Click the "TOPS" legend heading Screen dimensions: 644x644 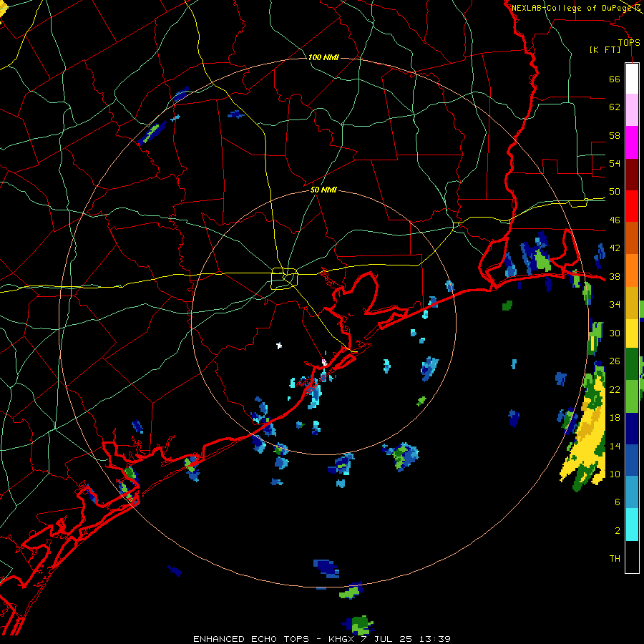coord(629,42)
